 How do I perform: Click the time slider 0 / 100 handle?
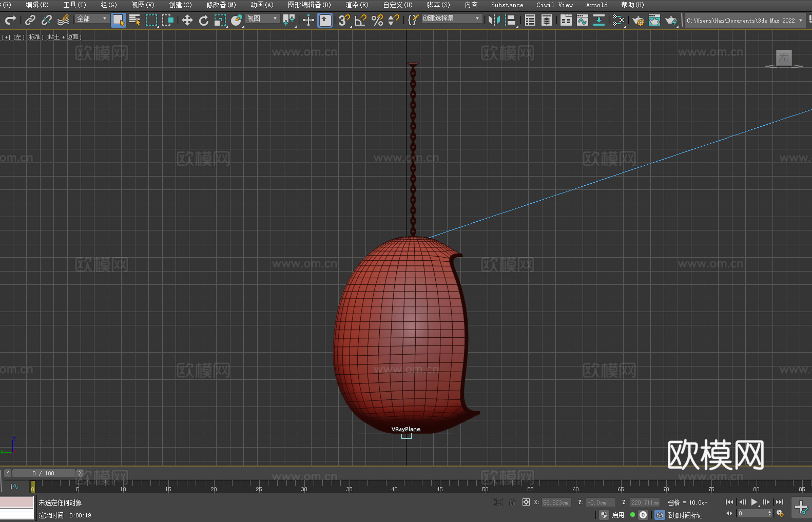click(44, 473)
